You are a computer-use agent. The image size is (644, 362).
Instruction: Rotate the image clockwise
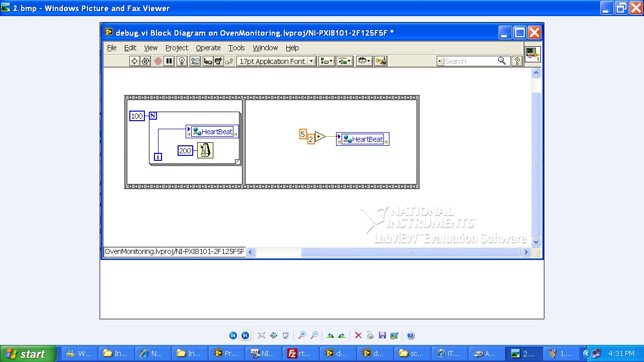point(330,335)
